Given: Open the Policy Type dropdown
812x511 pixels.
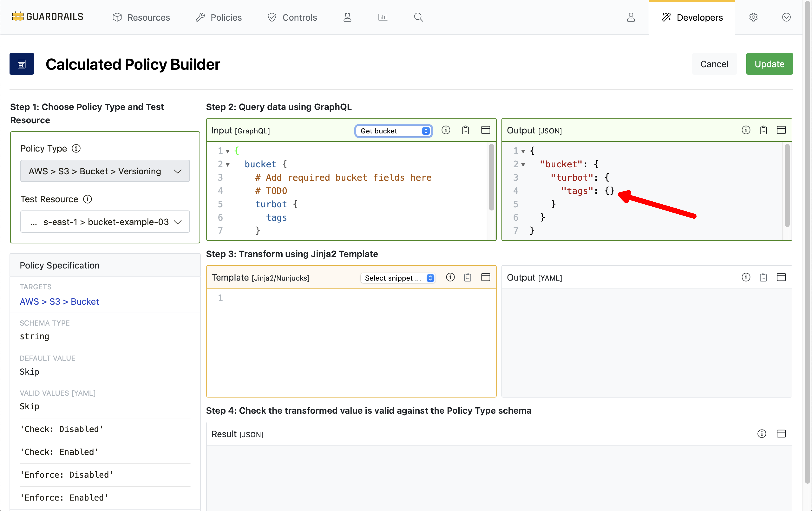Looking at the screenshot, I should (105, 171).
